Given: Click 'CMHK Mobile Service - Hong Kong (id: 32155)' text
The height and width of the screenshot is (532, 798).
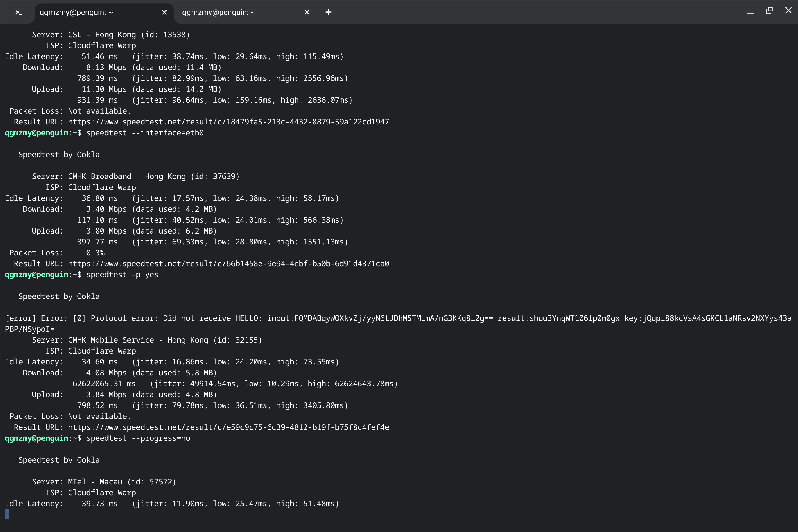Looking at the screenshot, I should point(165,340).
